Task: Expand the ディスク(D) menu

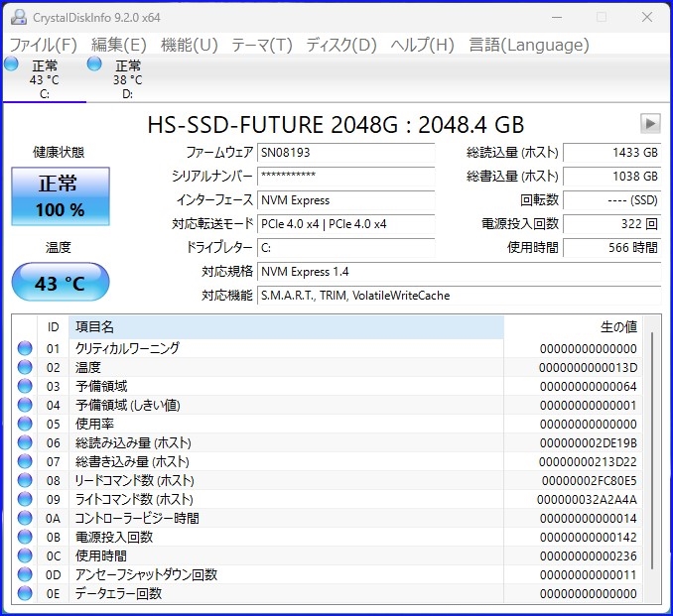Action: 340,45
